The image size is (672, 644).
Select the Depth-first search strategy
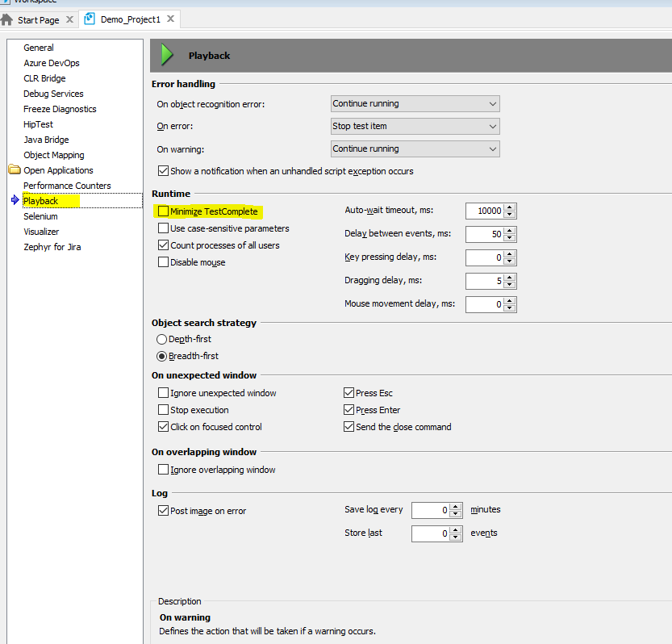click(x=162, y=339)
